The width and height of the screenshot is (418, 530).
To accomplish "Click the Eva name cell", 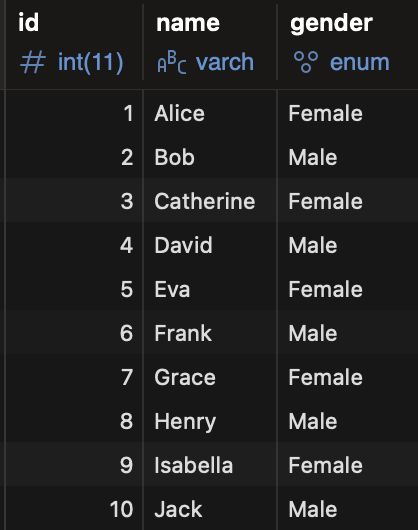I will point(210,289).
